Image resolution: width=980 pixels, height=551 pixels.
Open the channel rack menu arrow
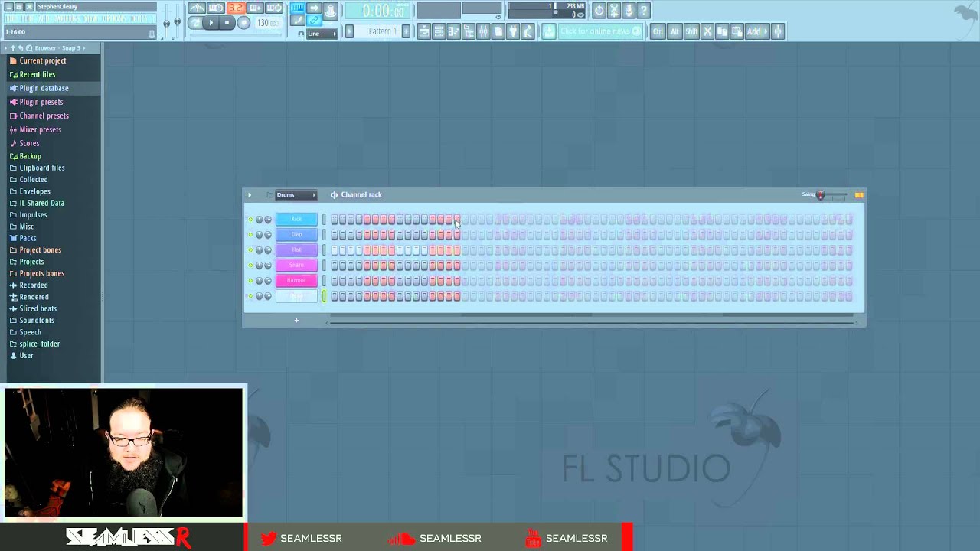pyautogui.click(x=250, y=195)
